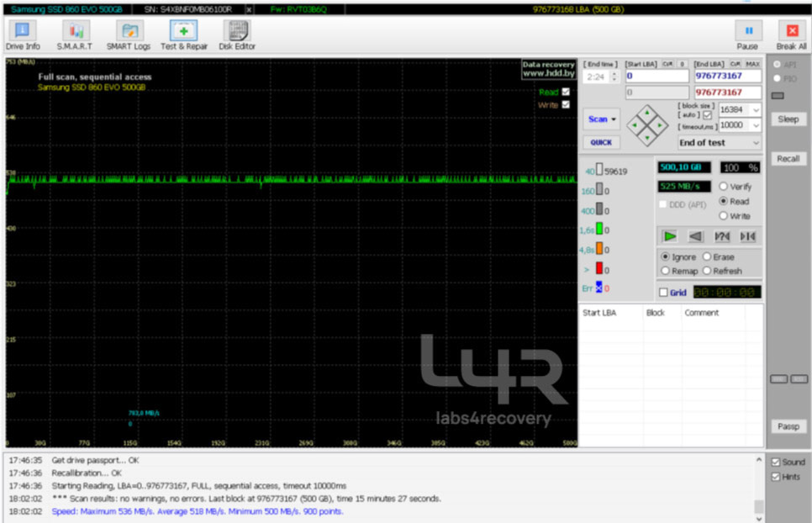Open SMART Logs from the toolbar
812x523 pixels.
pyautogui.click(x=129, y=35)
